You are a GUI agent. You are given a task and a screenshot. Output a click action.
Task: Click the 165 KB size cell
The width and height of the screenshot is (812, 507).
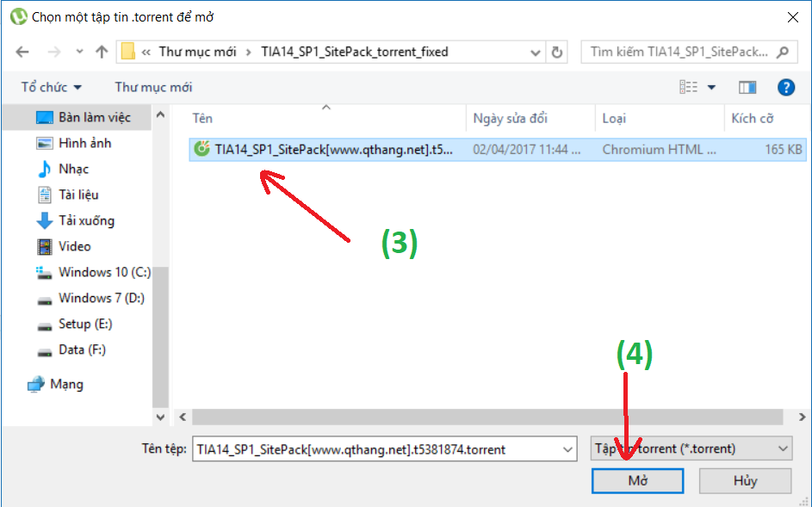tap(783, 150)
